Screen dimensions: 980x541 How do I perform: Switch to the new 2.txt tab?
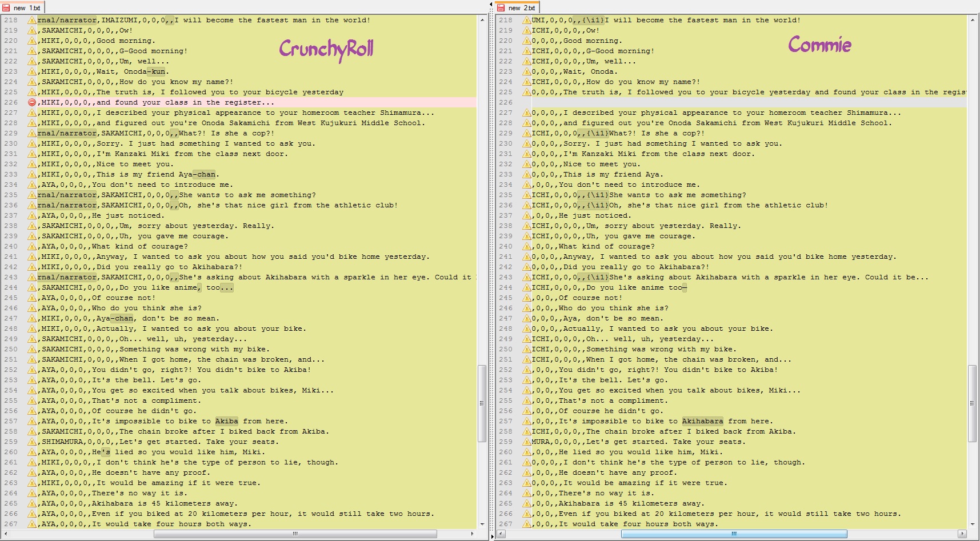tap(517, 7)
